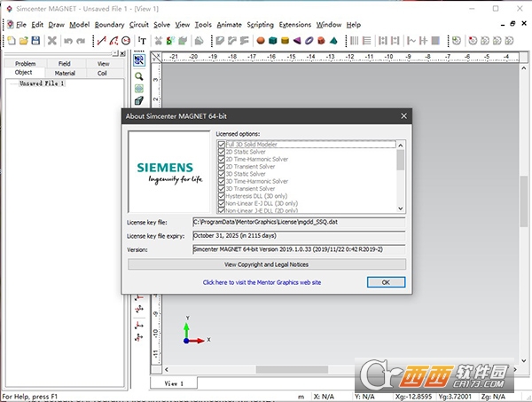Click View Copyright and Legal Notices button
The image size is (532, 402).
(266, 264)
